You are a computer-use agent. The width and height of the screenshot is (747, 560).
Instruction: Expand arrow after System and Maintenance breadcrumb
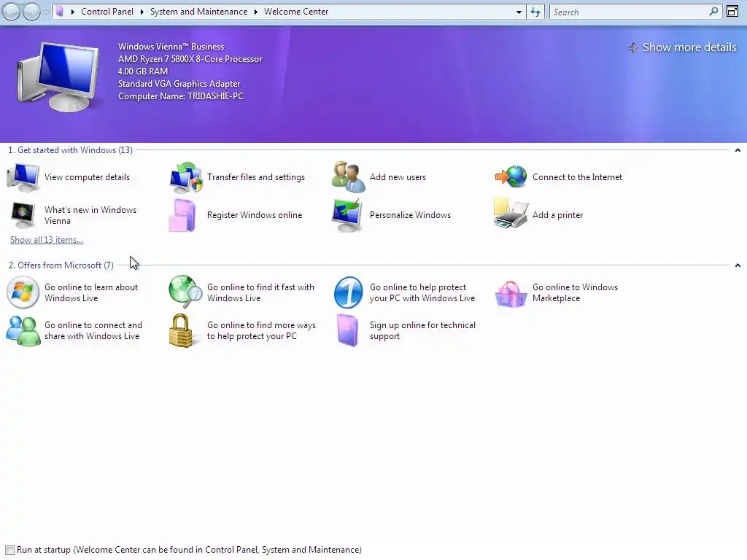pos(256,12)
